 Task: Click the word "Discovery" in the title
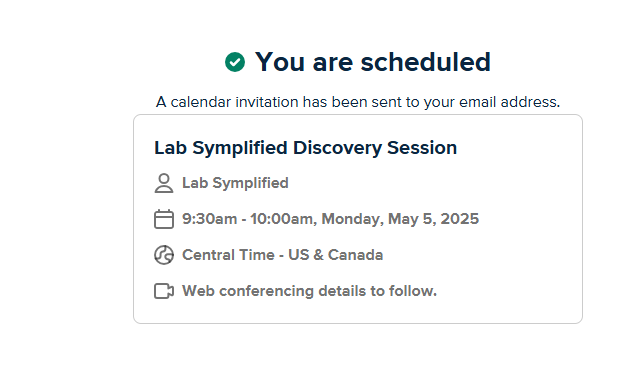pyautogui.click(x=337, y=148)
